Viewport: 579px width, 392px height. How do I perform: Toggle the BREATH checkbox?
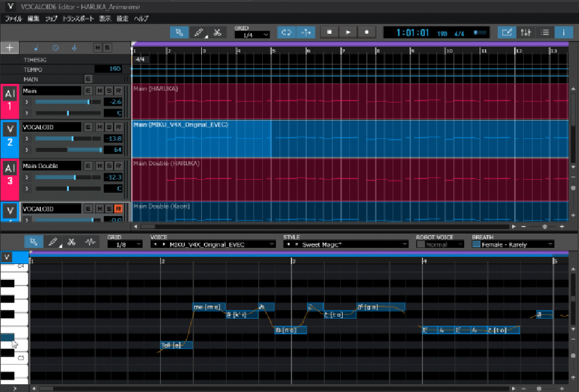[x=476, y=245]
